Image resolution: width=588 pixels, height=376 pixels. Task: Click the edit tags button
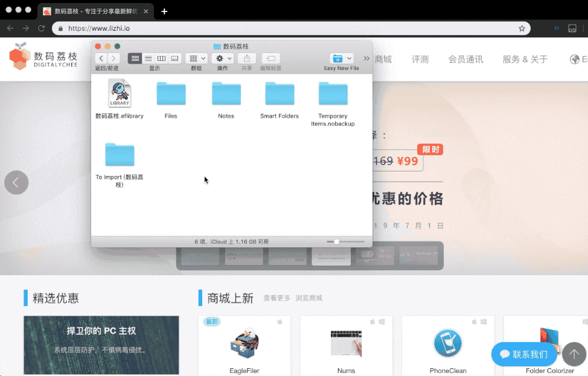[270, 59]
